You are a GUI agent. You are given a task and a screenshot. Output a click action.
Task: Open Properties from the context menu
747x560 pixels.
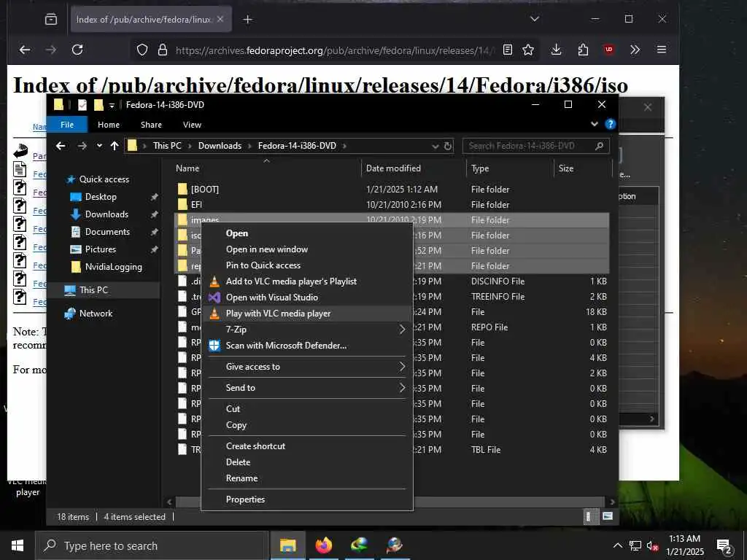point(245,499)
